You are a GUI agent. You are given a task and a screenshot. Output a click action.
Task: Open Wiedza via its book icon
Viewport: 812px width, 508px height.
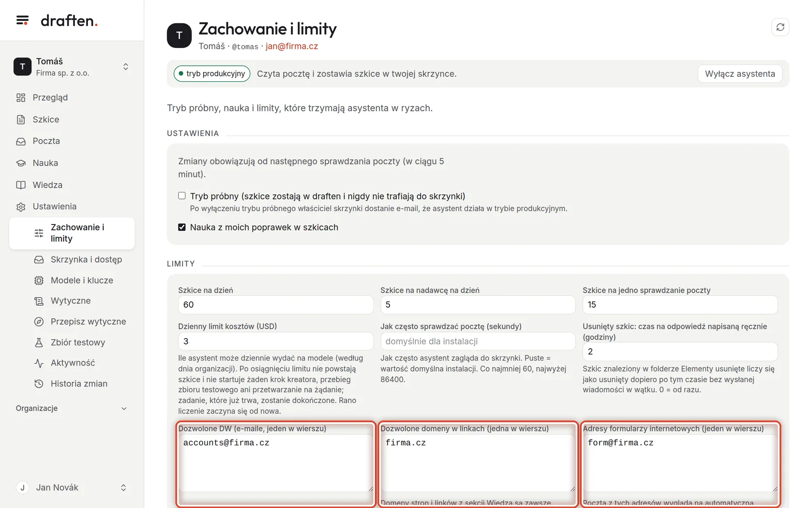pos(21,185)
